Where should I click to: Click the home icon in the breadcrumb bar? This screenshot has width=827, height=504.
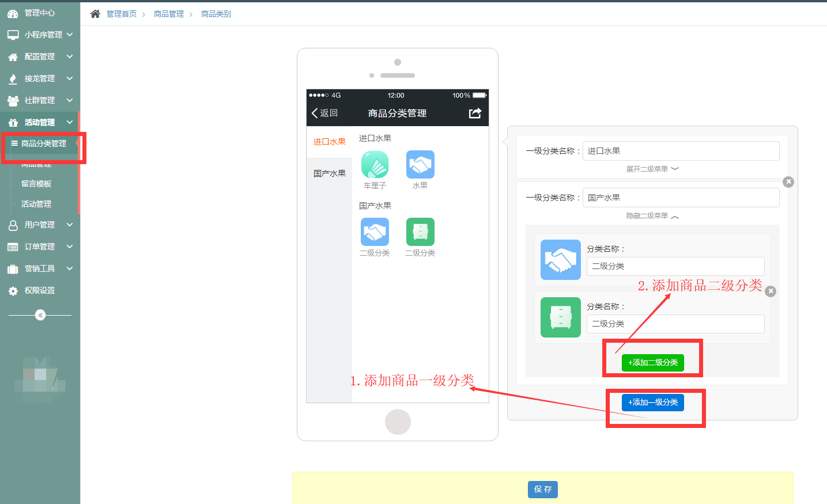(95, 13)
